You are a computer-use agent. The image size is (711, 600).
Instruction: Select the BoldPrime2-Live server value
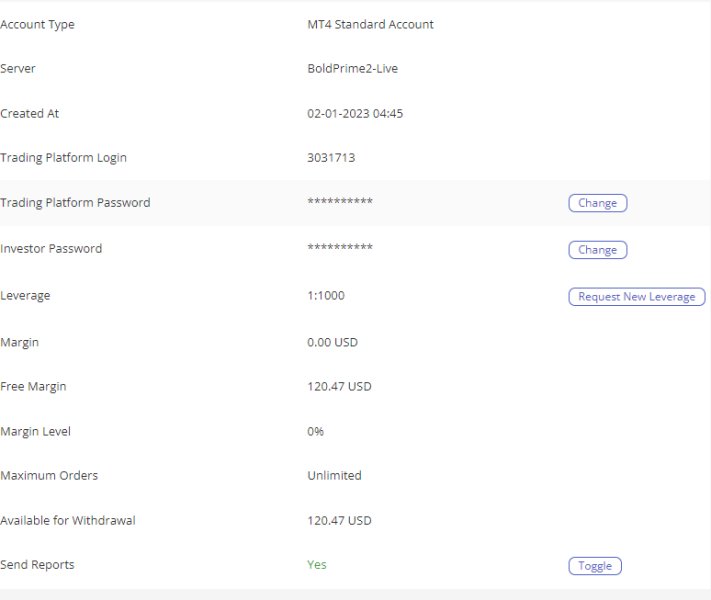[353, 69]
